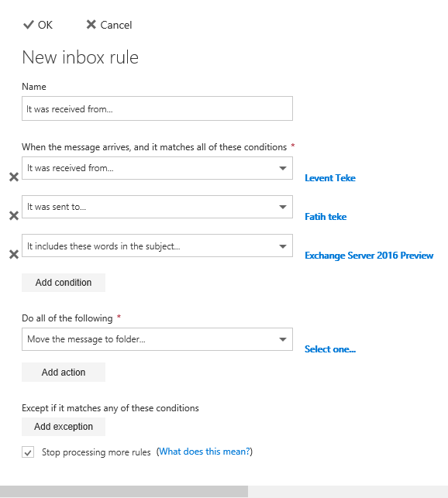Click into the rule Name field

(x=157, y=108)
